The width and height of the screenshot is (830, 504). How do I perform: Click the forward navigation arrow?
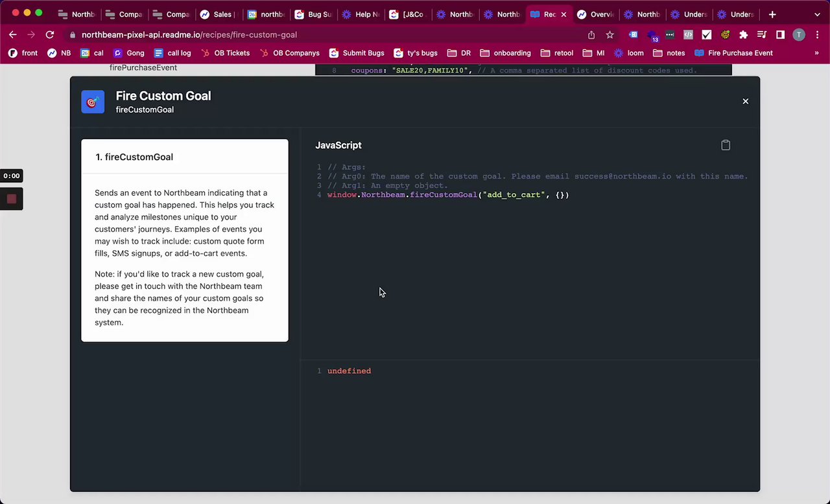point(31,34)
